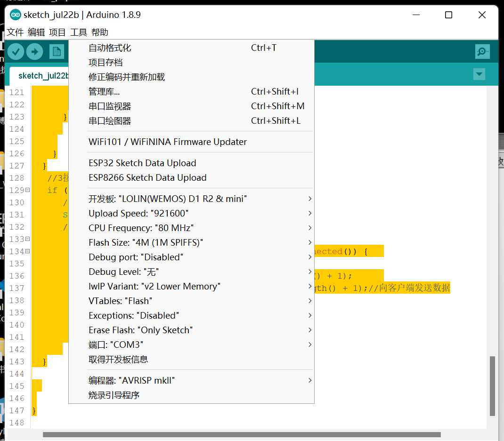Open 管理库 library manager
Image resolution: width=504 pixels, height=441 pixels.
[x=192, y=91]
